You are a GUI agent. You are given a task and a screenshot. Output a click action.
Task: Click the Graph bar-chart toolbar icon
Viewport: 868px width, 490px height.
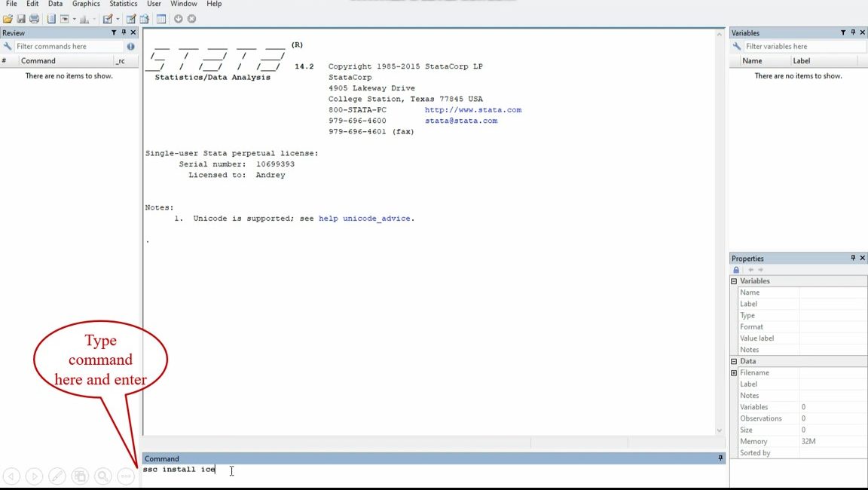[84, 19]
